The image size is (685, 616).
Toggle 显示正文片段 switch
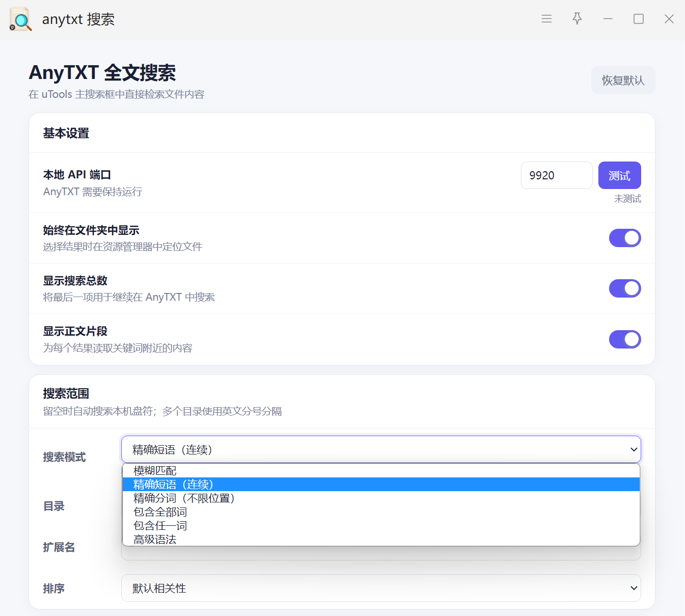[625, 339]
